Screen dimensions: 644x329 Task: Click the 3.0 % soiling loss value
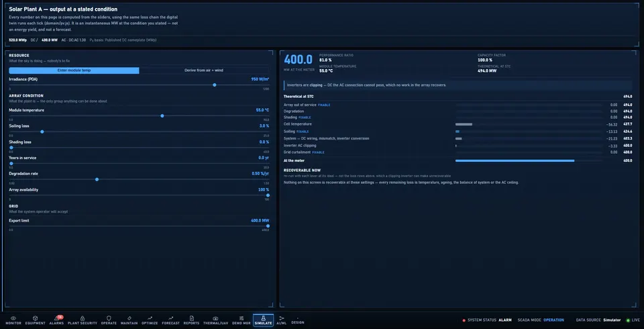pyautogui.click(x=264, y=126)
